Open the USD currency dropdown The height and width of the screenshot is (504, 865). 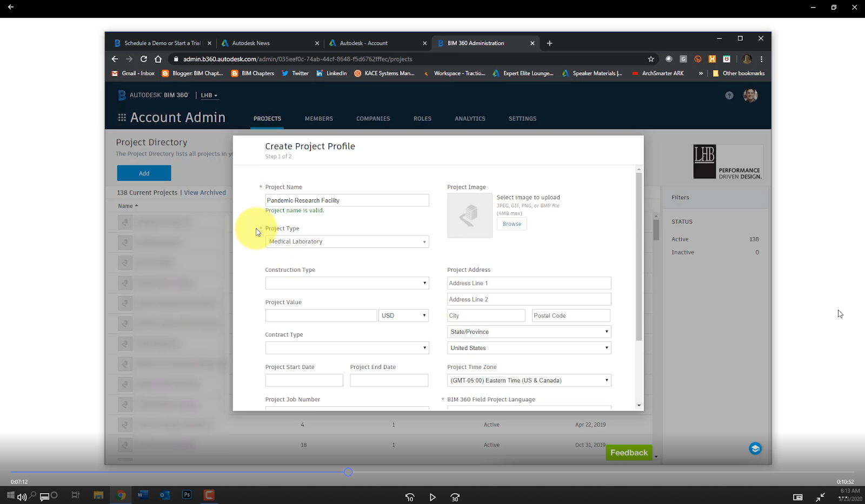[x=404, y=315]
